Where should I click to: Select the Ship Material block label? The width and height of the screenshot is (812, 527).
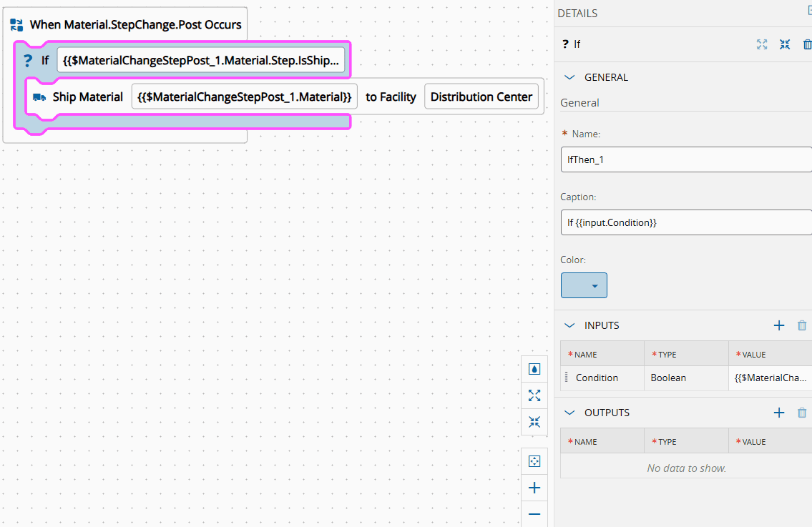click(87, 97)
